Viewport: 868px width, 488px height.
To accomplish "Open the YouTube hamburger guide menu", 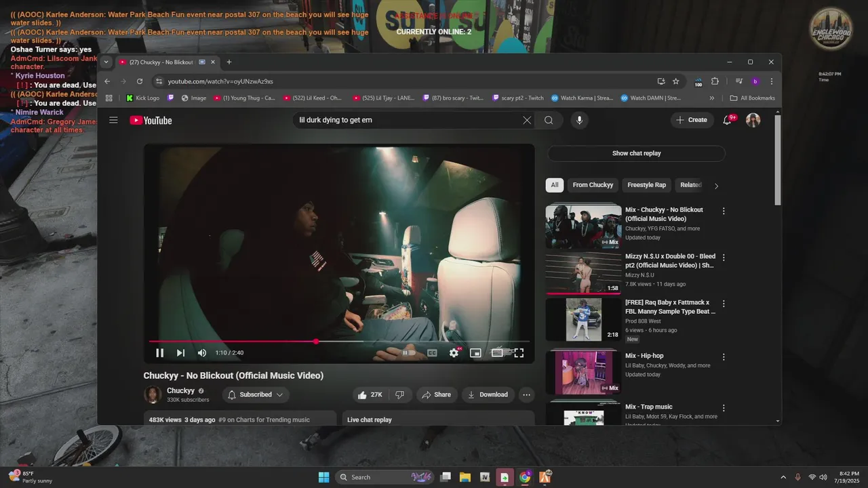I will [113, 120].
